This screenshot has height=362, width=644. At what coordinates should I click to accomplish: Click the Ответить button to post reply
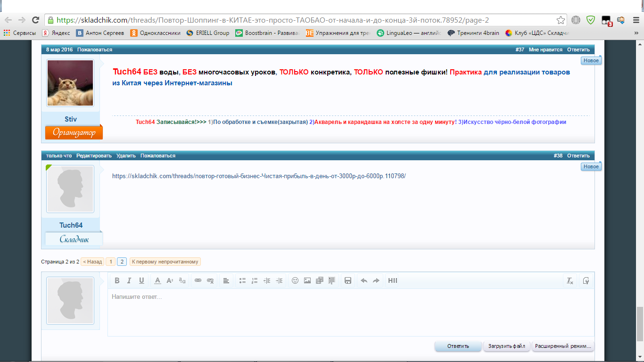point(458,346)
